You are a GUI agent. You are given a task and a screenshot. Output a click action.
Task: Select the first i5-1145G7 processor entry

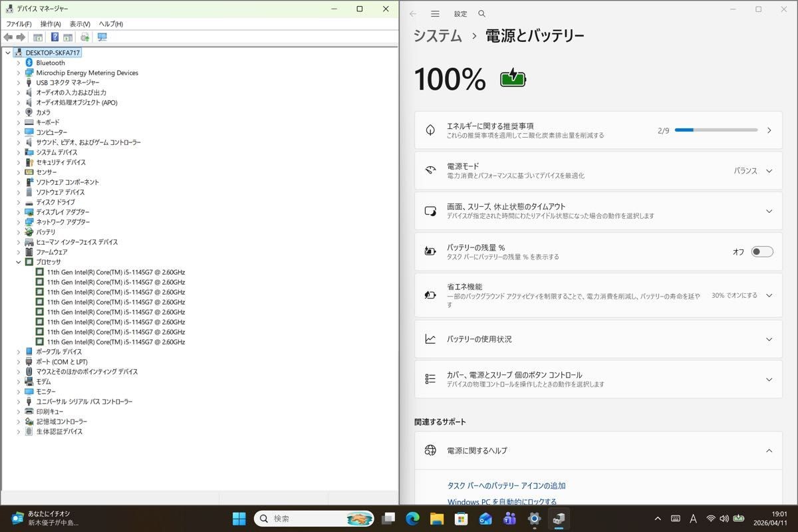point(116,272)
